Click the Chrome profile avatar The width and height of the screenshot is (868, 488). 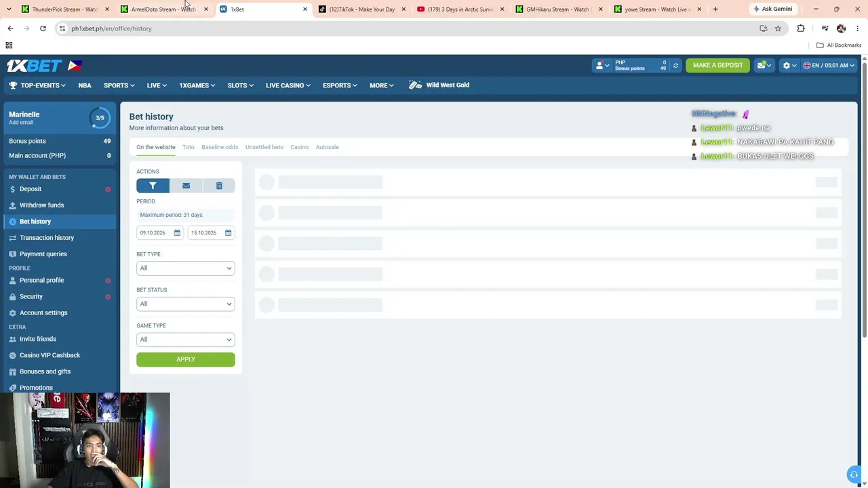pyautogui.click(x=841, y=28)
